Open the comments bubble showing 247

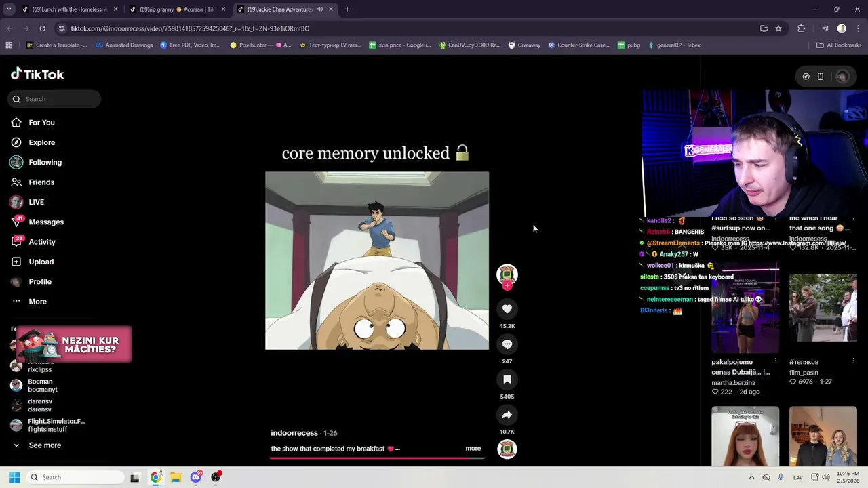pos(507,344)
